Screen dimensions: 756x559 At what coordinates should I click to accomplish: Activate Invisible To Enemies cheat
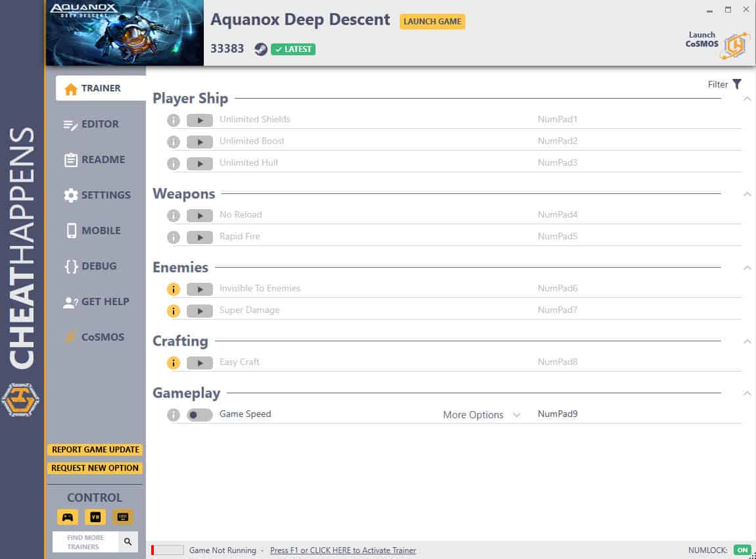pos(200,289)
